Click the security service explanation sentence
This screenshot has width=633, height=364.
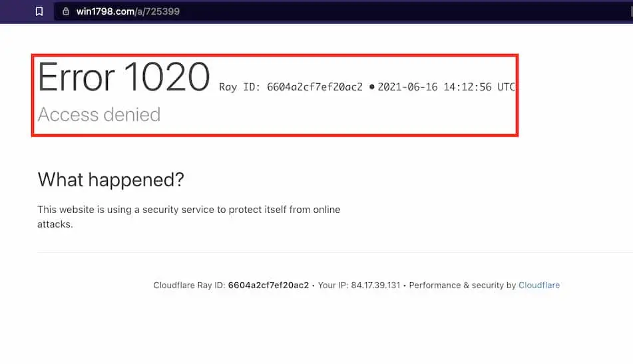tap(188, 210)
